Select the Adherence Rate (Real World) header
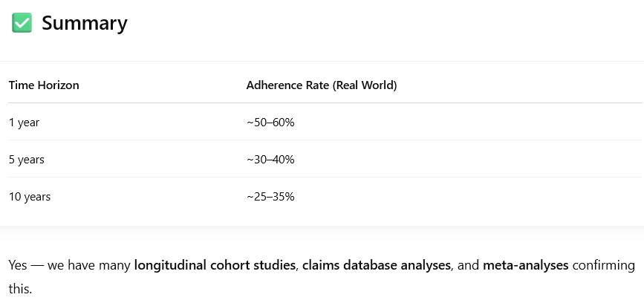 (322, 85)
